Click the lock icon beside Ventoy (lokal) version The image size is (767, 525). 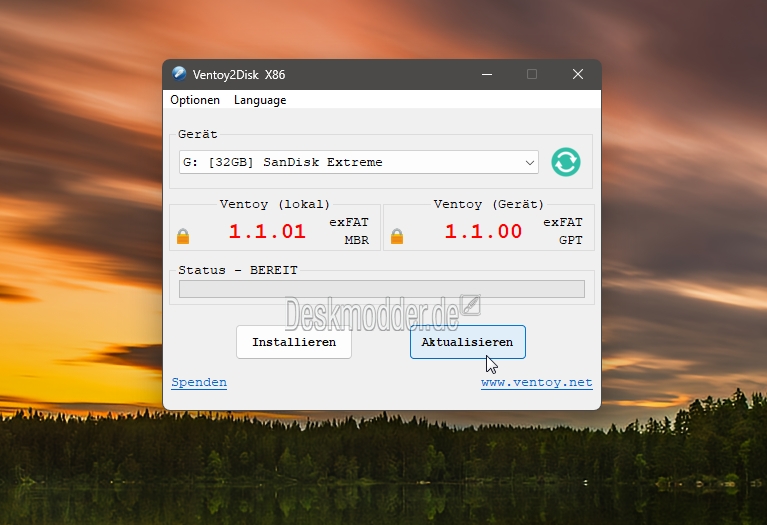(x=183, y=236)
